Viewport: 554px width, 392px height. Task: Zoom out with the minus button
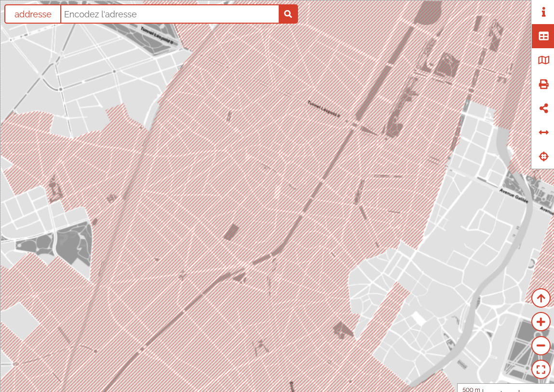click(x=541, y=346)
